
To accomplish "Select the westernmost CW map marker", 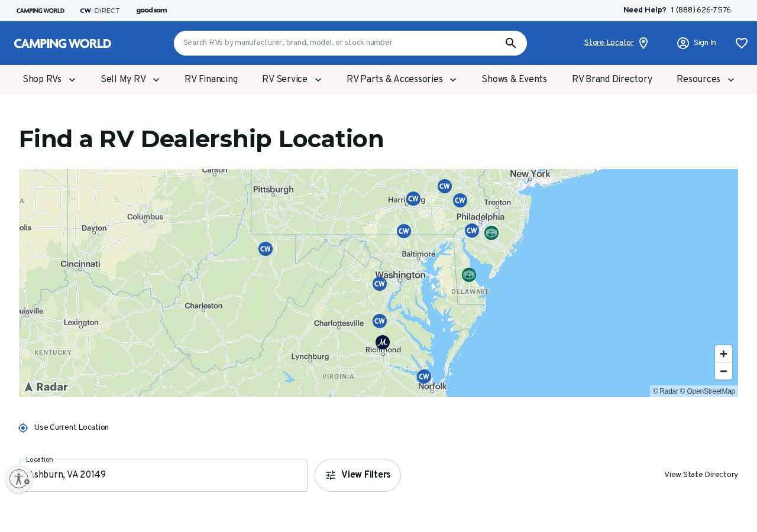I will 266,249.
